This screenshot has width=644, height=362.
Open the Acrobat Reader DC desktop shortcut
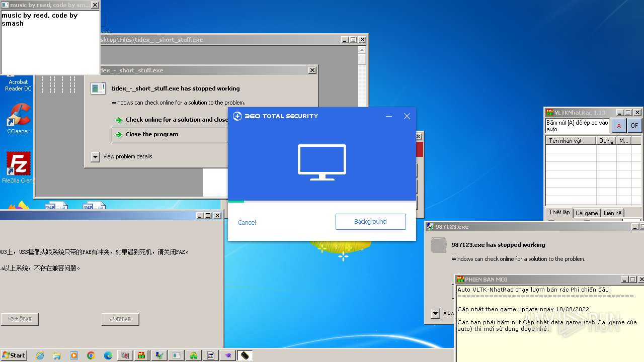[x=18, y=84]
